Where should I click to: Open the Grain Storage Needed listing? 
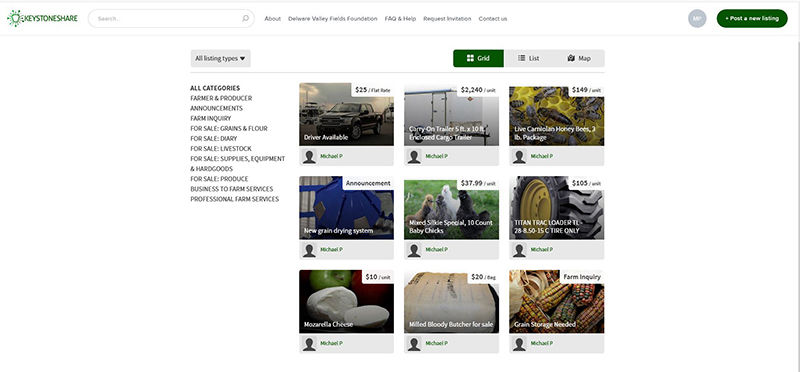557,302
